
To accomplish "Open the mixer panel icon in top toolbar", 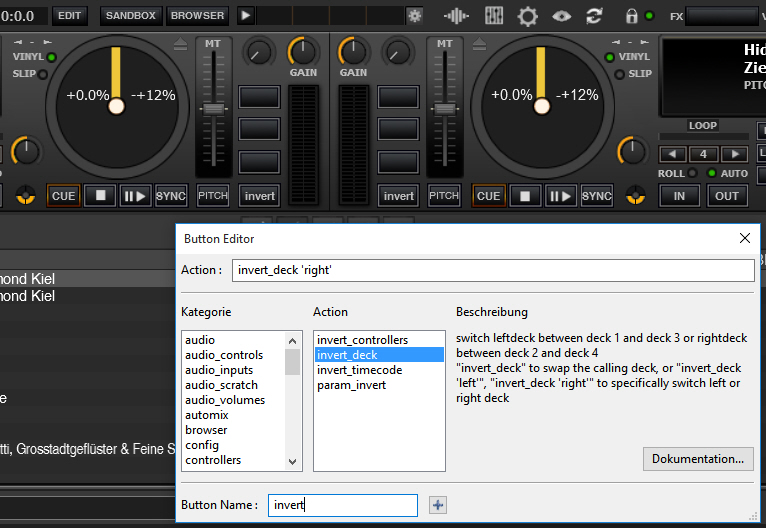I will pos(494,16).
